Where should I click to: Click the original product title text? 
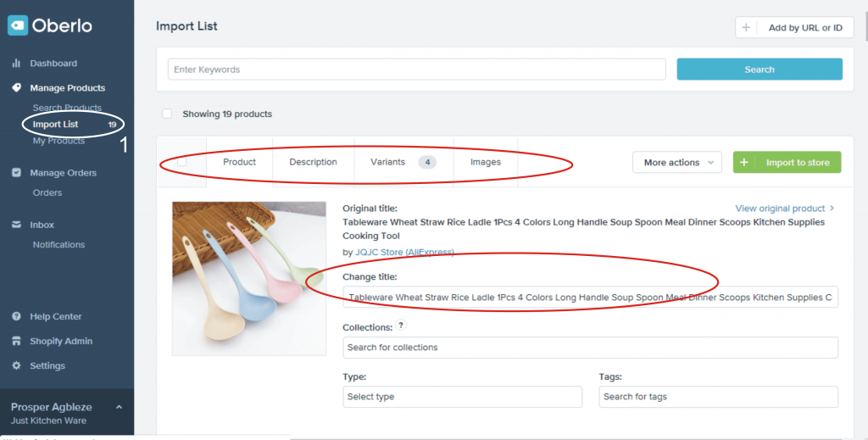coord(583,229)
